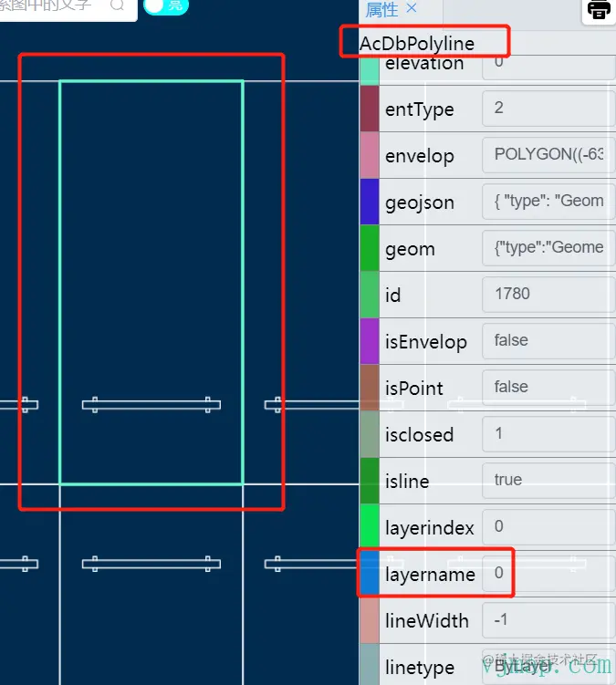Image resolution: width=616 pixels, height=685 pixels.
Task: Click the layerindex bright green swatch
Action: [x=370, y=527]
